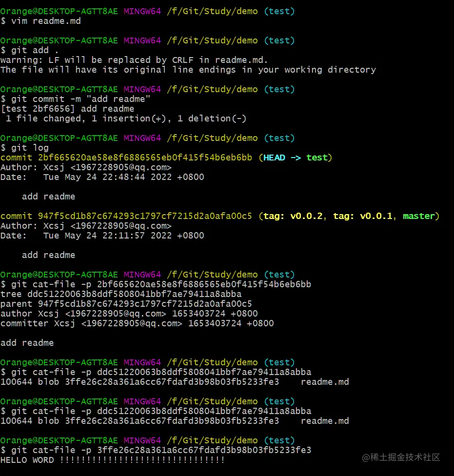Click the "tree ddc51220063b8ddf..." output line
The height and width of the screenshot is (476, 454).
121,294
